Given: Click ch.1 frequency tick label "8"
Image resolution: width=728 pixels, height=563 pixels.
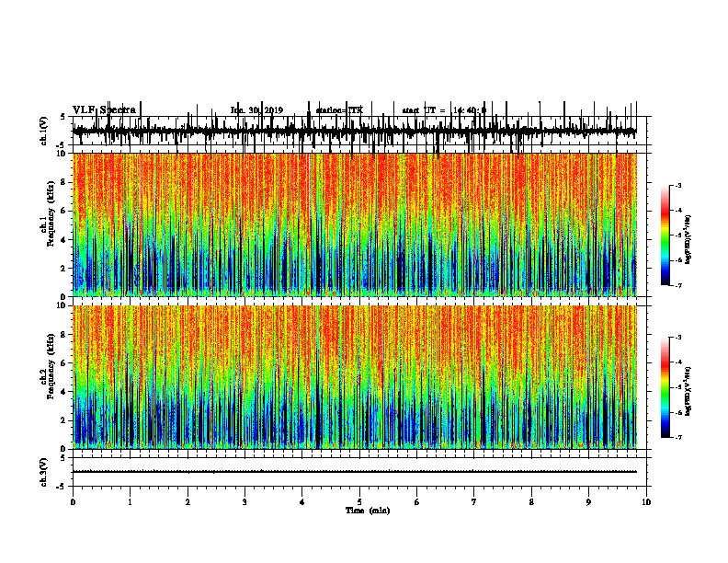Looking at the screenshot, I should (64, 182).
